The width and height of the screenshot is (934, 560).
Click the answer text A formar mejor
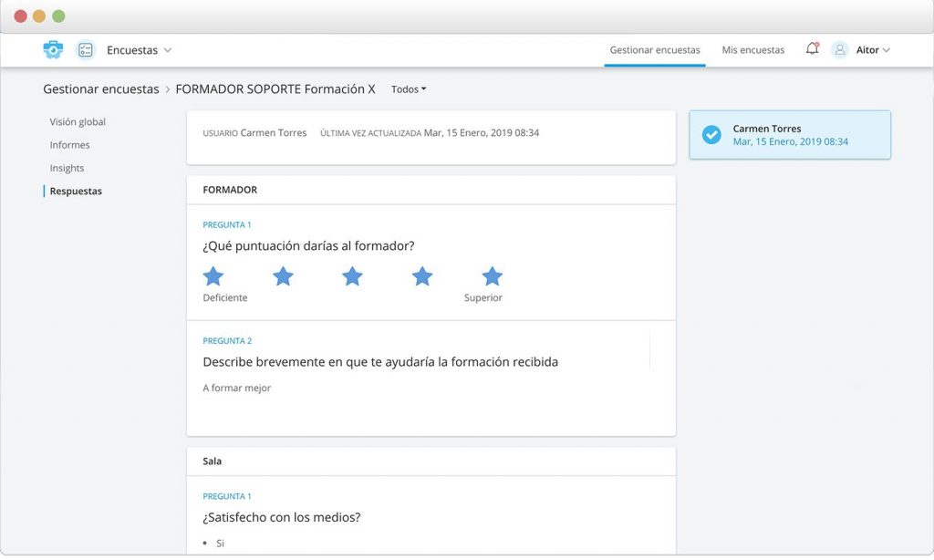[236, 388]
